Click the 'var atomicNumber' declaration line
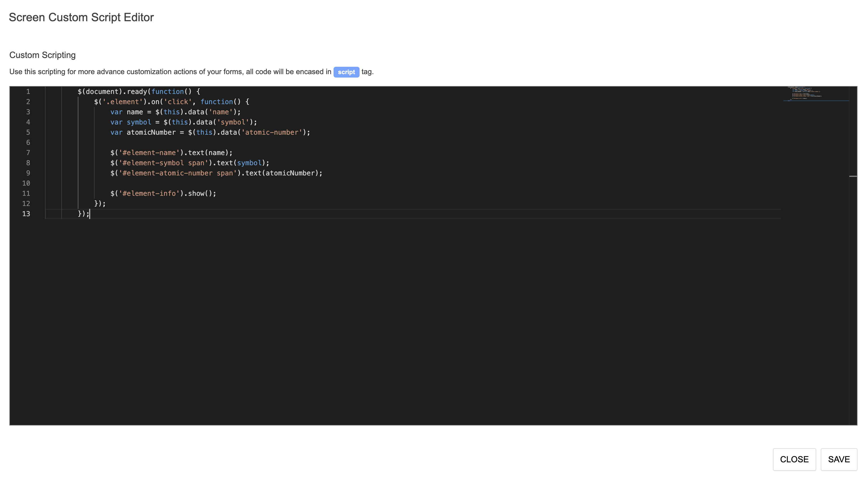The height and width of the screenshot is (481, 868). pos(210,132)
